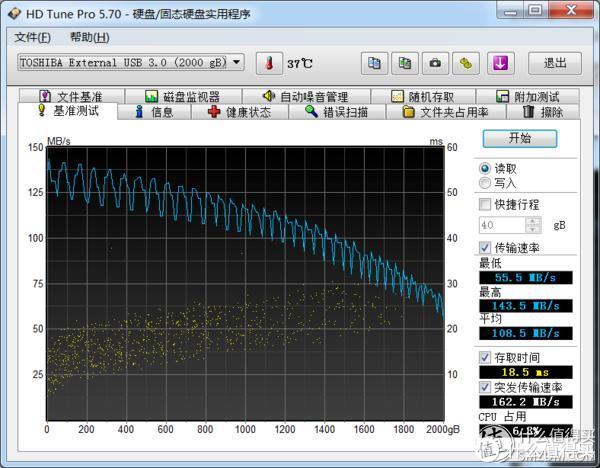This screenshot has height=468, width=600.
Task: Switch to the 随机存取 tab
Action: (423, 96)
